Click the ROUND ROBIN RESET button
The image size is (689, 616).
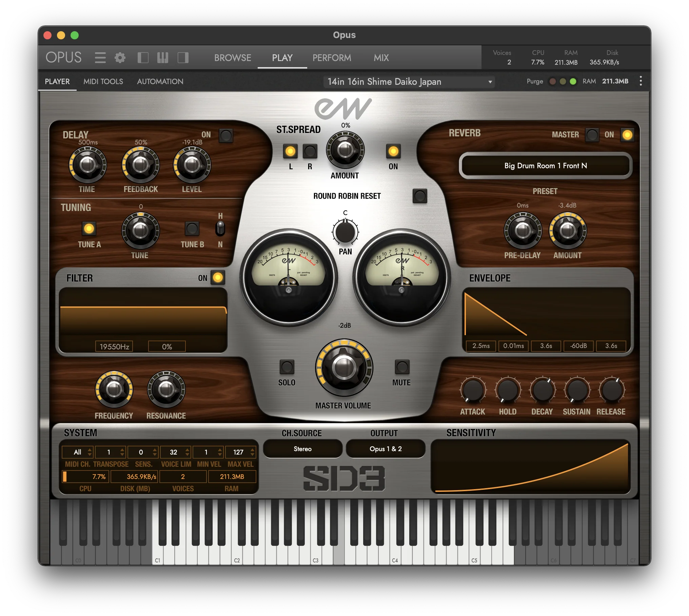point(420,196)
